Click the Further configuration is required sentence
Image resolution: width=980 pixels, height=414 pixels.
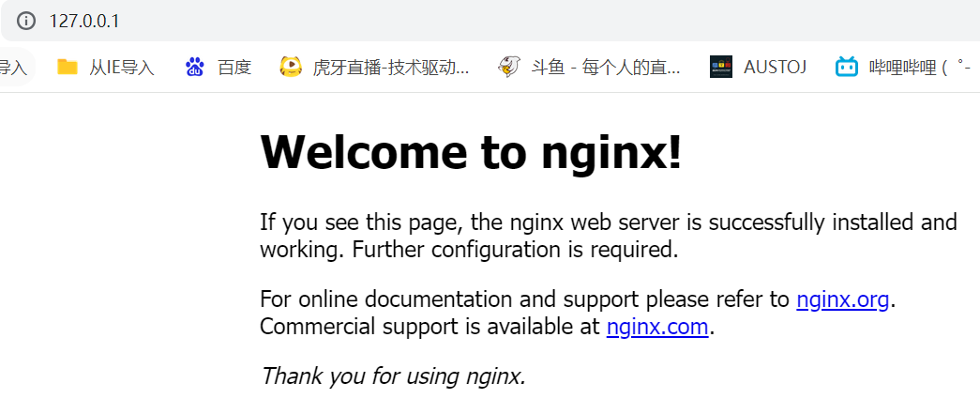[516, 250]
